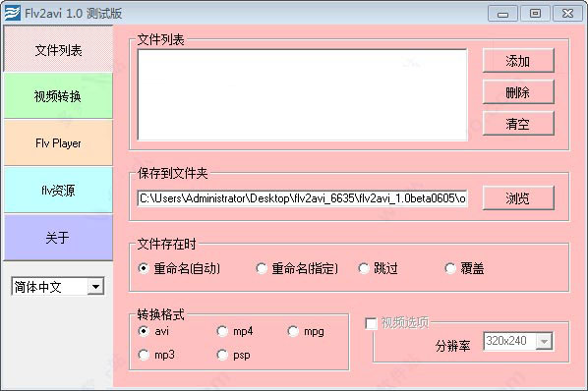Open the 文件列表 tab
This screenshot has width=588, height=391.
click(x=58, y=49)
